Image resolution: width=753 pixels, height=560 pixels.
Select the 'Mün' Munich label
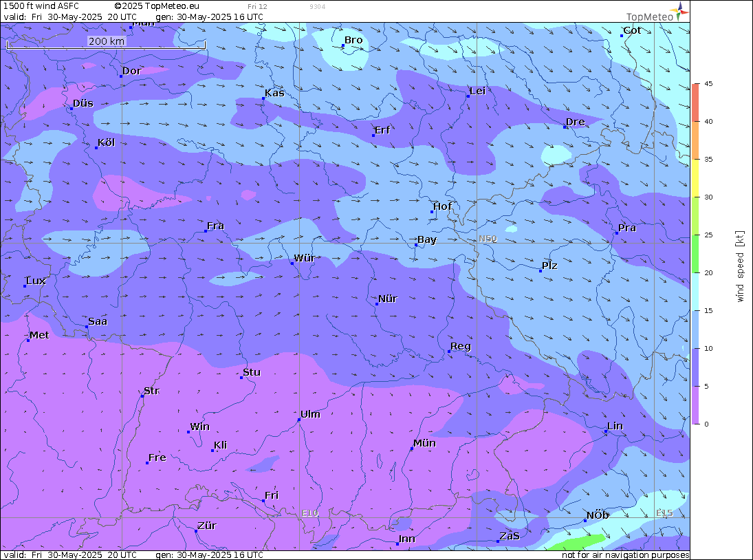(424, 443)
